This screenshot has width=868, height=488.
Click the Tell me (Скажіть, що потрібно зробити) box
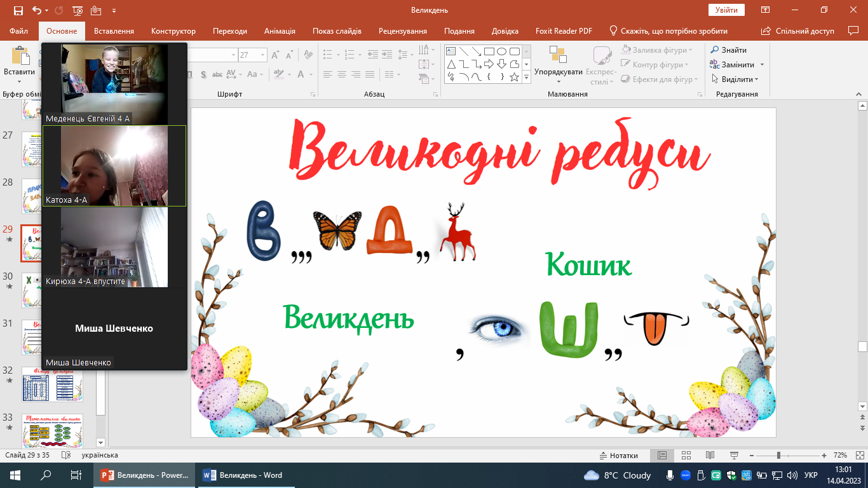668,30
